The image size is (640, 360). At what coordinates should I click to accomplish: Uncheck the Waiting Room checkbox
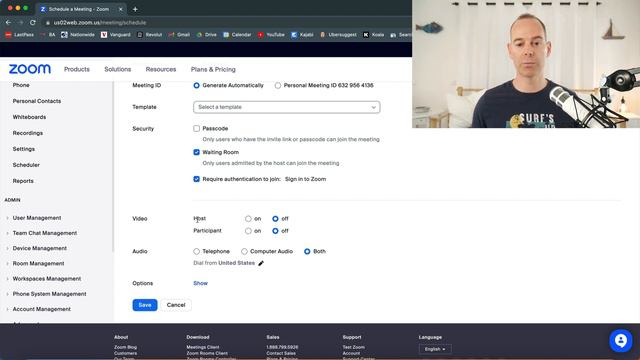tap(196, 152)
